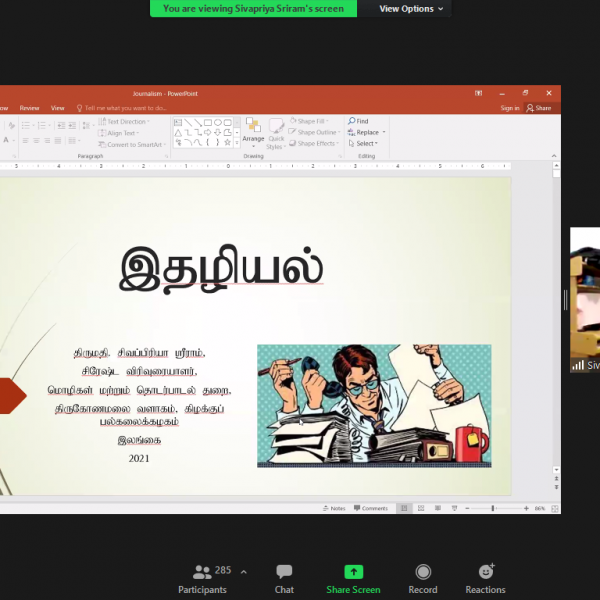Open the columns dropdown icon
Screen dimensions: 600x600
coord(72,141)
